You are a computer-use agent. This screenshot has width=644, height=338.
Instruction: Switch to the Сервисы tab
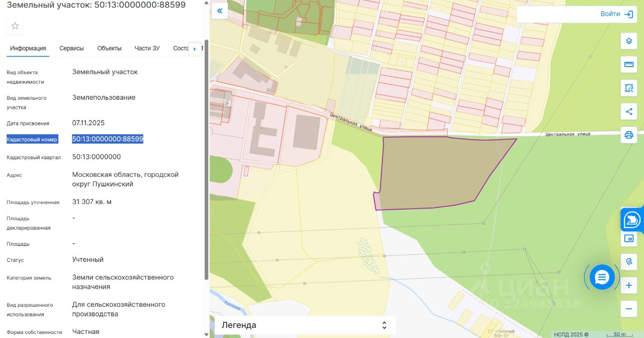pos(71,48)
